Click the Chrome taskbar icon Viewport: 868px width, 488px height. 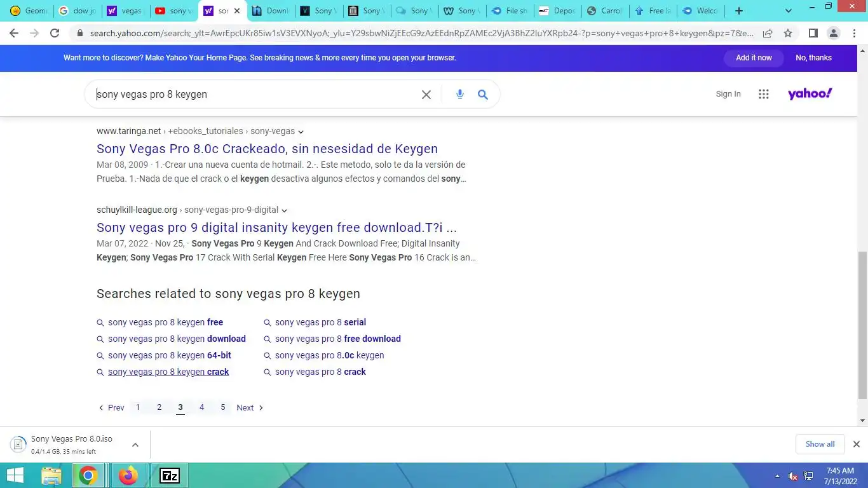tap(88, 475)
